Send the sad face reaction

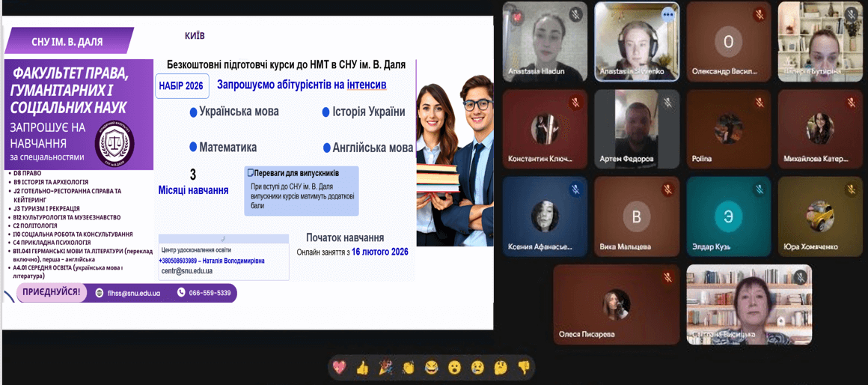pyautogui.click(x=477, y=367)
